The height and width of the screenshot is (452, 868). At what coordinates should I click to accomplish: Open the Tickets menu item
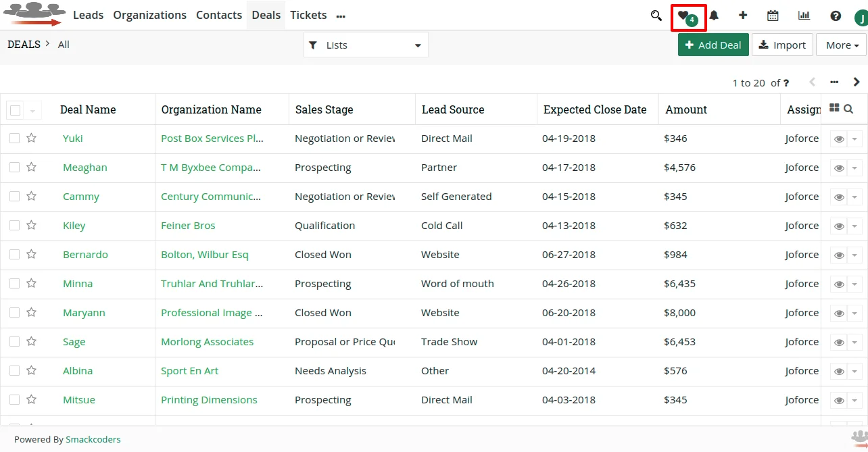(x=308, y=15)
